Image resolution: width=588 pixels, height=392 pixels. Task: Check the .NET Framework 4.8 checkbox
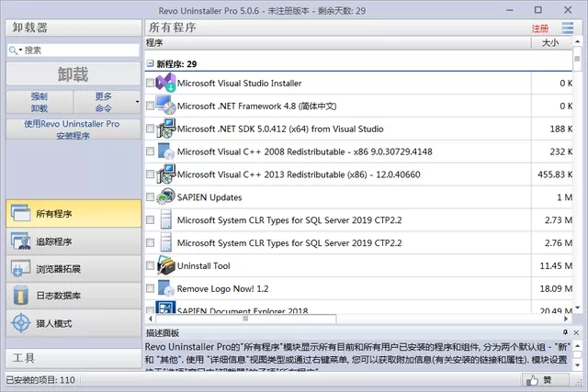(x=150, y=106)
